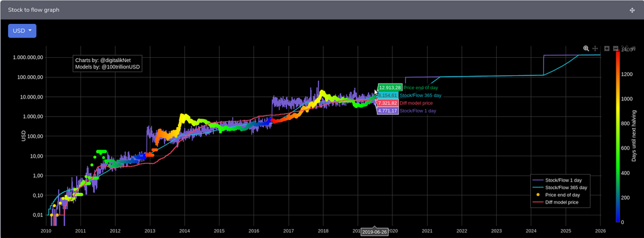
Task: Click the Zoom in plus icon
Action: pyautogui.click(x=607, y=48)
